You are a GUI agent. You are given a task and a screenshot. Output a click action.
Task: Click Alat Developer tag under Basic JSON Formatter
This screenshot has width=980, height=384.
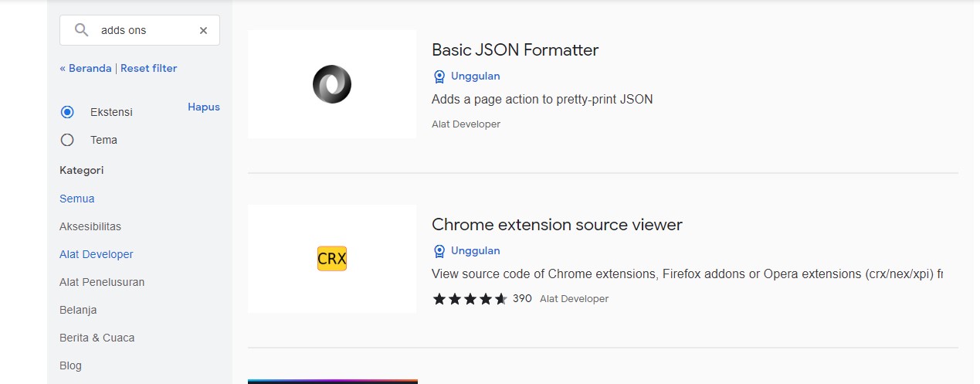point(466,124)
